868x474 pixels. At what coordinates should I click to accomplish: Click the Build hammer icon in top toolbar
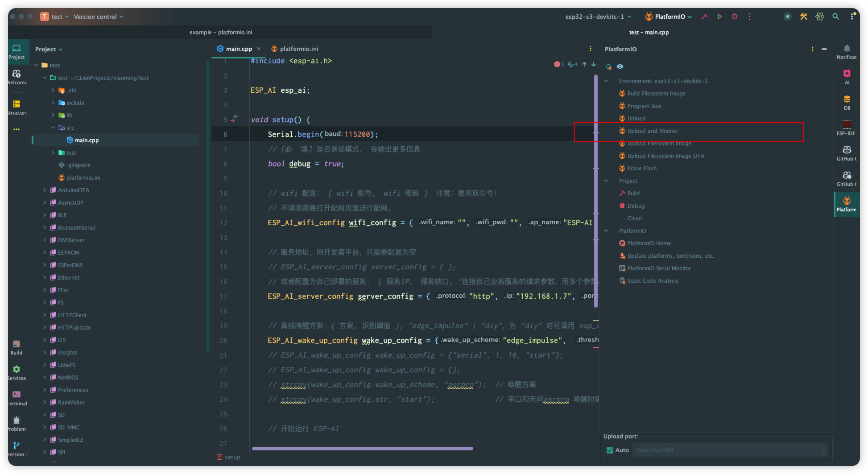click(704, 16)
